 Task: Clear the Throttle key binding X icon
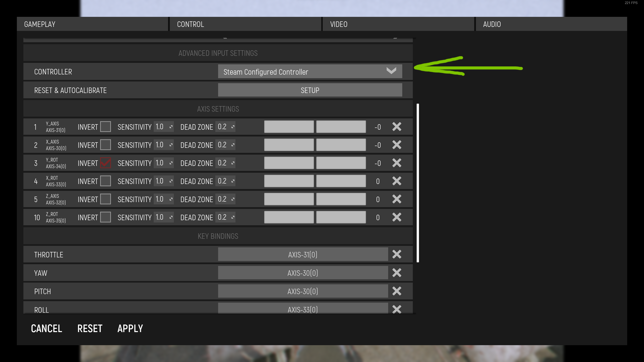click(x=397, y=254)
